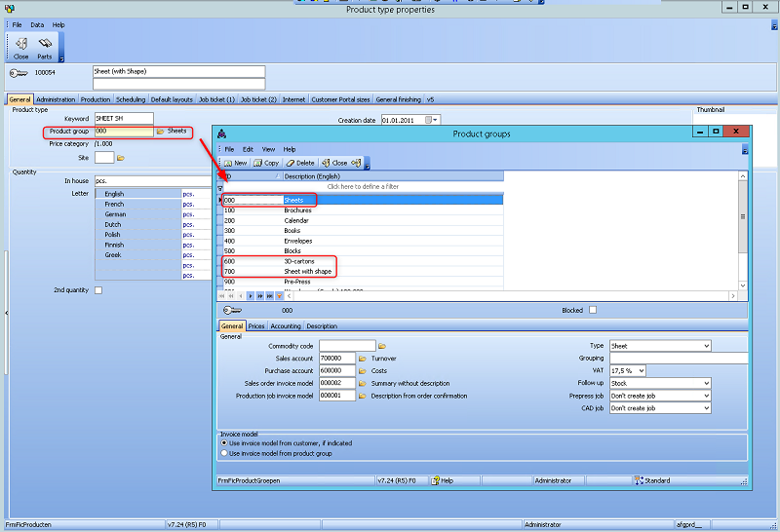Click the Grouping input field

tap(679, 358)
